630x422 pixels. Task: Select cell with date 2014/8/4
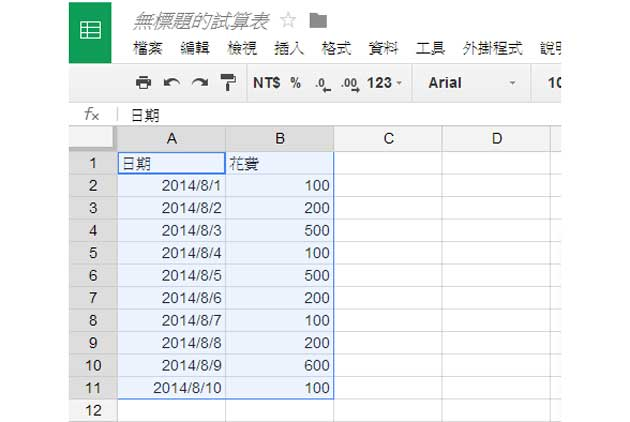click(x=172, y=253)
